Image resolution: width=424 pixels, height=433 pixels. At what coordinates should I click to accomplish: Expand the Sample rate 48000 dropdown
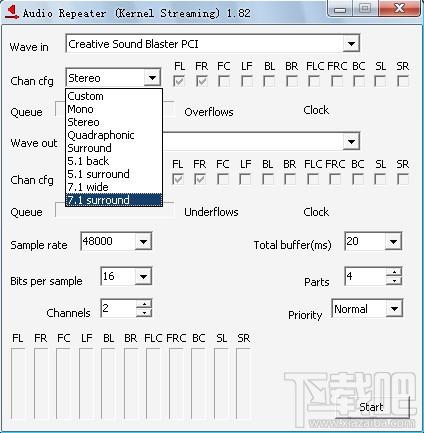point(143,241)
